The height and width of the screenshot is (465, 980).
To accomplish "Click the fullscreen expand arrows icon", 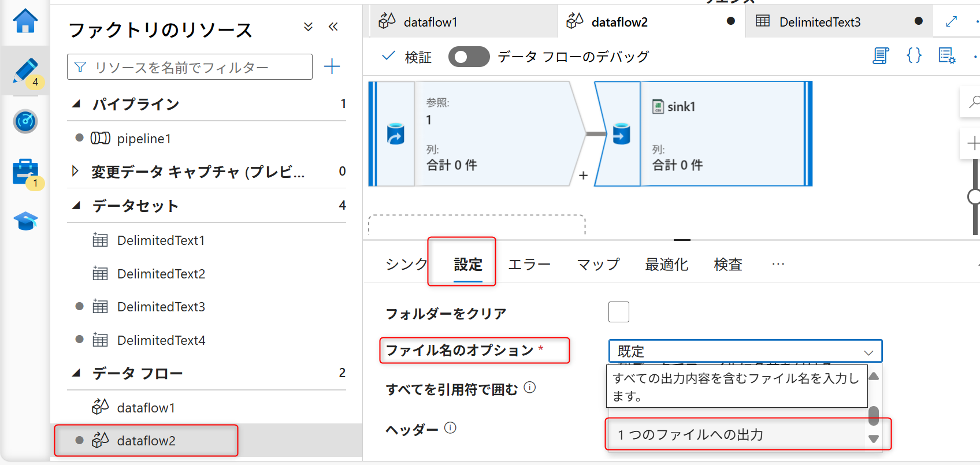I will (x=951, y=22).
